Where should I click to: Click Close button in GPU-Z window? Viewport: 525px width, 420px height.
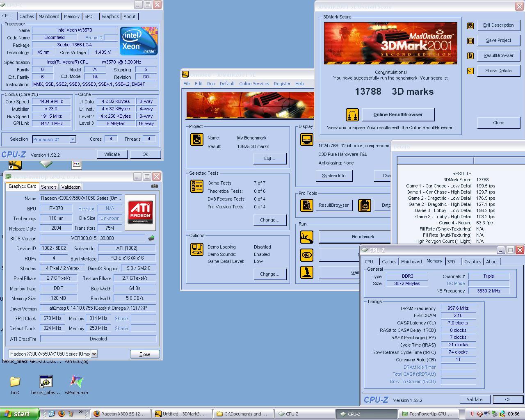click(x=145, y=354)
